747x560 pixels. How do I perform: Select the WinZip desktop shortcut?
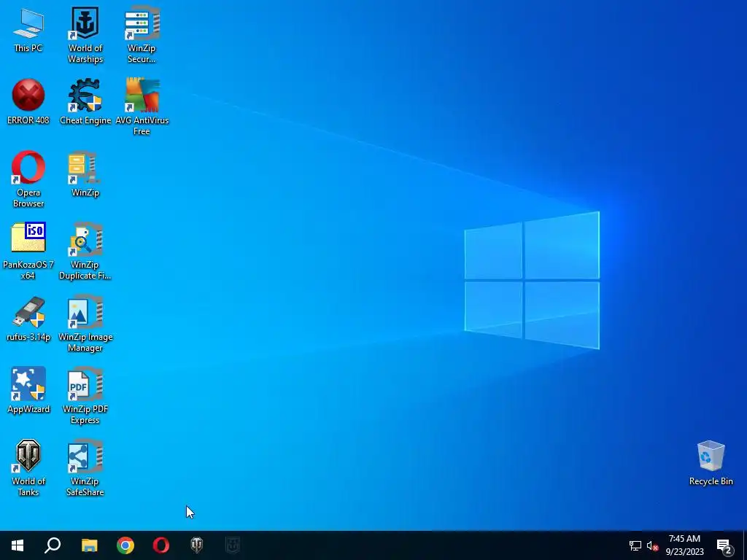[x=85, y=174]
